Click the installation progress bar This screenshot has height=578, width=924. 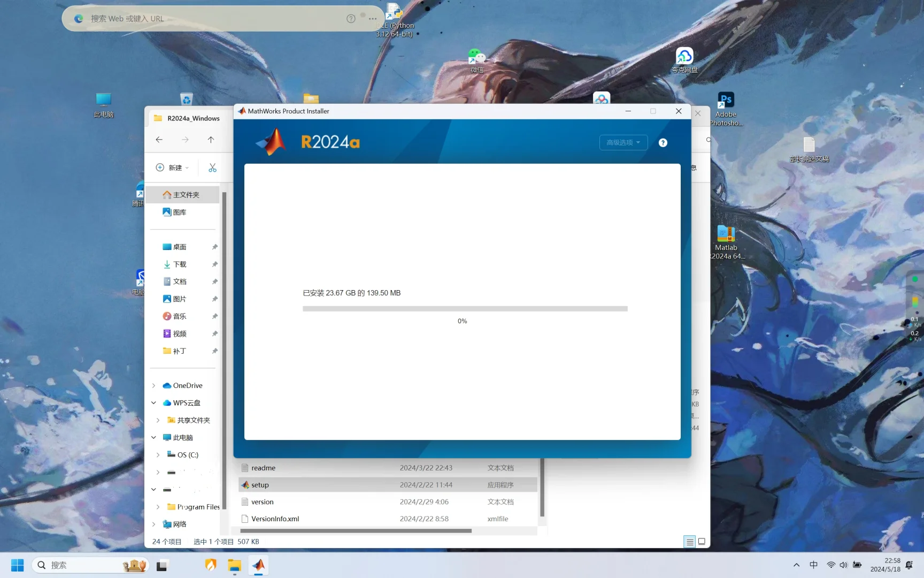click(x=465, y=309)
